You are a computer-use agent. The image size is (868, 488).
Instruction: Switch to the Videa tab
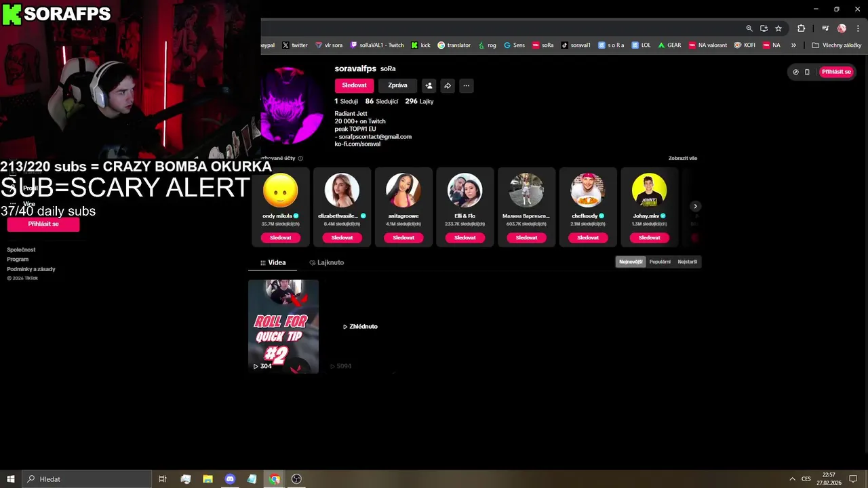273,262
